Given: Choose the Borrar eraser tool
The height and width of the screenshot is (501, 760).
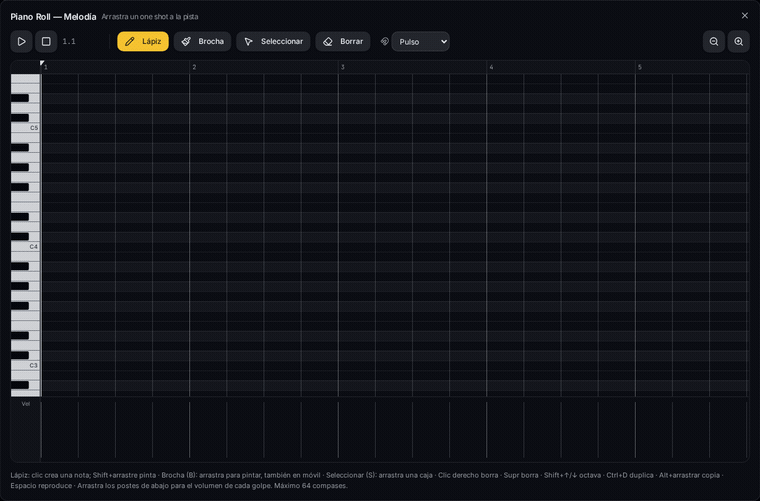Looking at the screenshot, I should click(x=343, y=42).
